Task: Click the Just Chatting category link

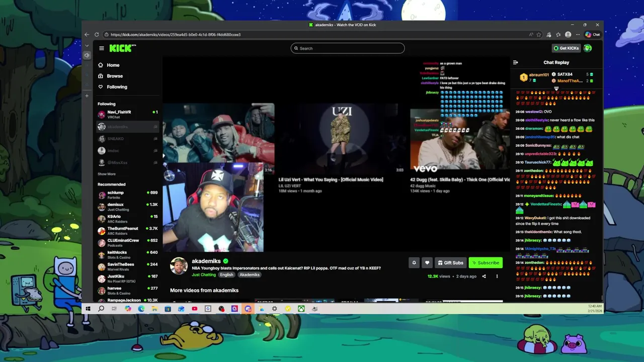Action: pos(204,275)
